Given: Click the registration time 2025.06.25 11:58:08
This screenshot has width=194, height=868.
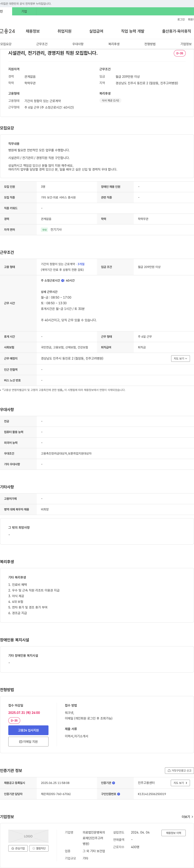Looking at the screenshot, I should point(55,783).
